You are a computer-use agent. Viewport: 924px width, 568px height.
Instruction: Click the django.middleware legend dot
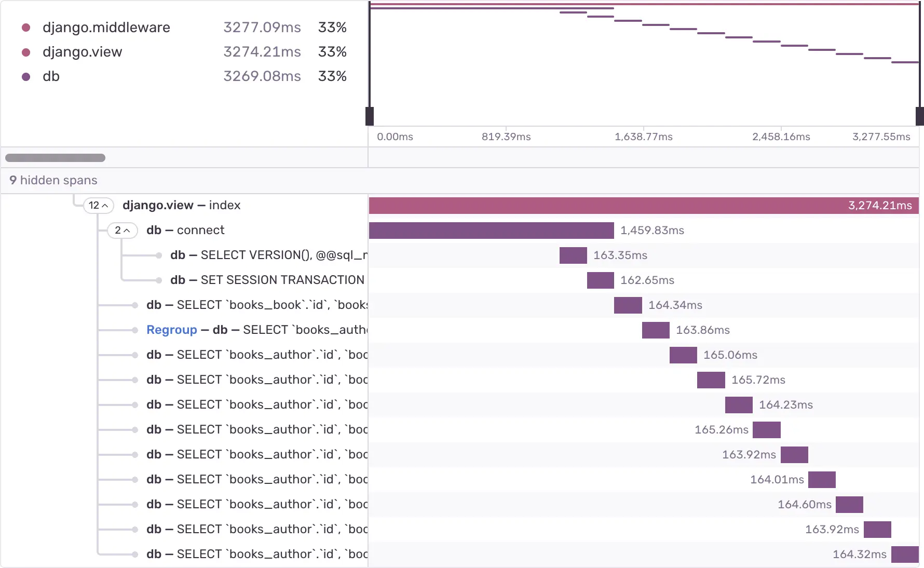26,28
